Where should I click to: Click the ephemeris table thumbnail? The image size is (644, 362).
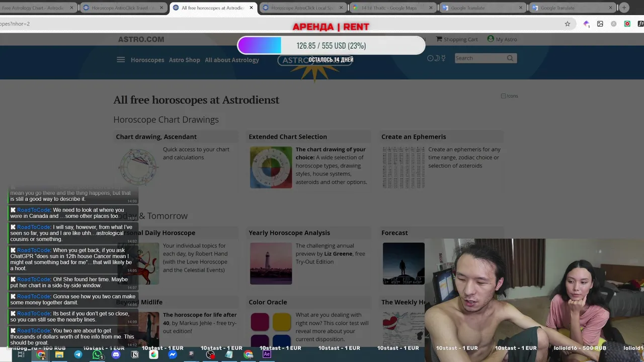pos(404,167)
